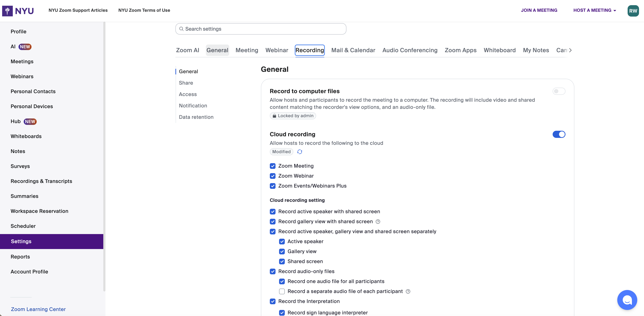This screenshot has width=644, height=316.
Task: Open help for separate audio file per participant
Action: 408,291
